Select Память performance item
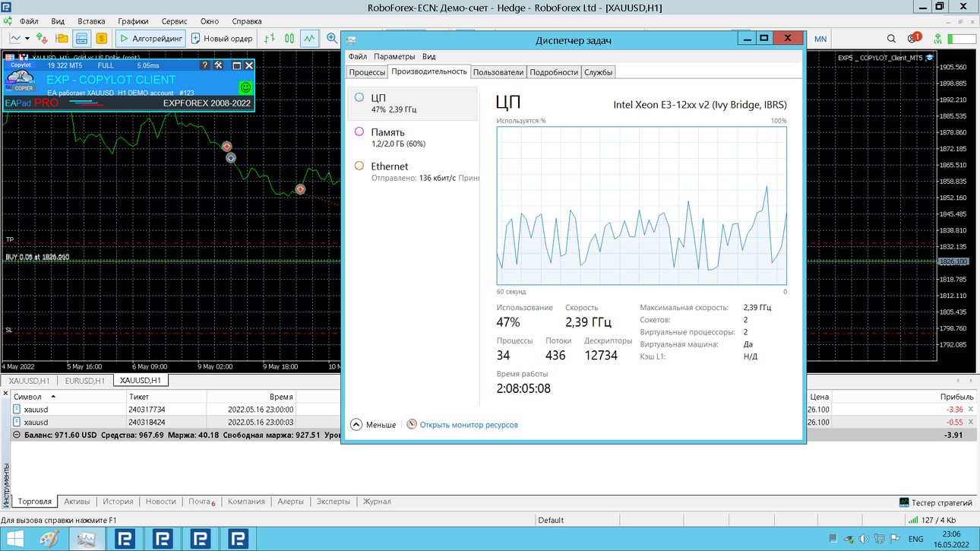 (412, 138)
